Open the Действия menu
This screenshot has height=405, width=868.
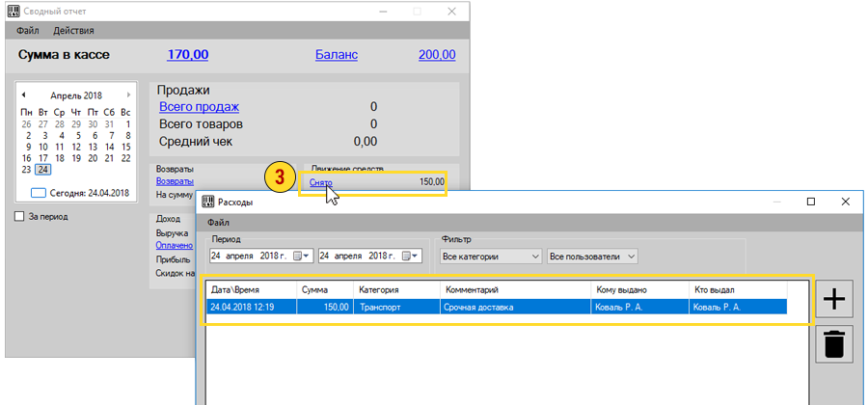(73, 31)
